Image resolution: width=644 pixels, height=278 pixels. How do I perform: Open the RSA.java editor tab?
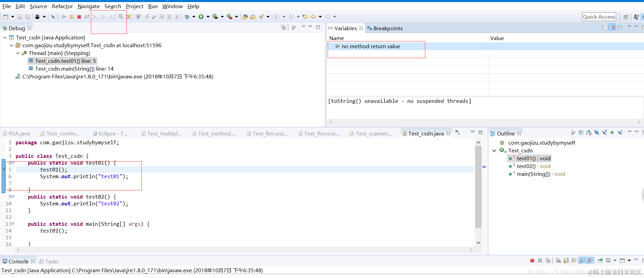pos(16,133)
